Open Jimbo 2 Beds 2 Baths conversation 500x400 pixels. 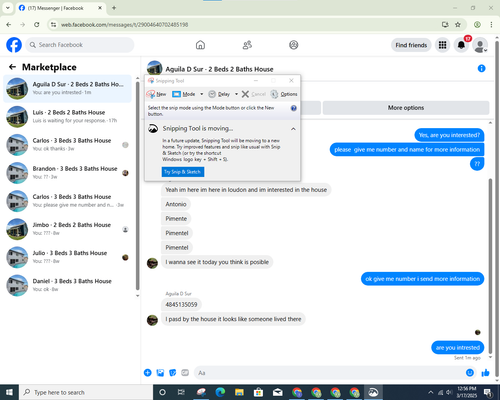67,229
